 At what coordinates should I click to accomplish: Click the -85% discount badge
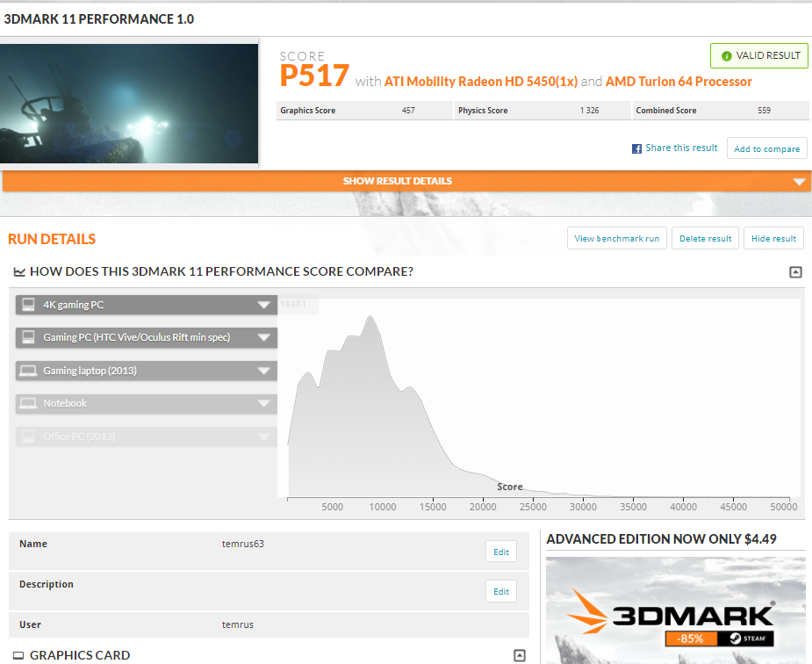691,639
